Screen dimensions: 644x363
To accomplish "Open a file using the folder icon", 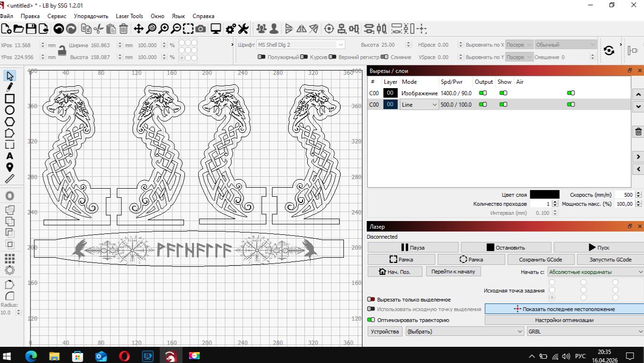I will [19, 29].
